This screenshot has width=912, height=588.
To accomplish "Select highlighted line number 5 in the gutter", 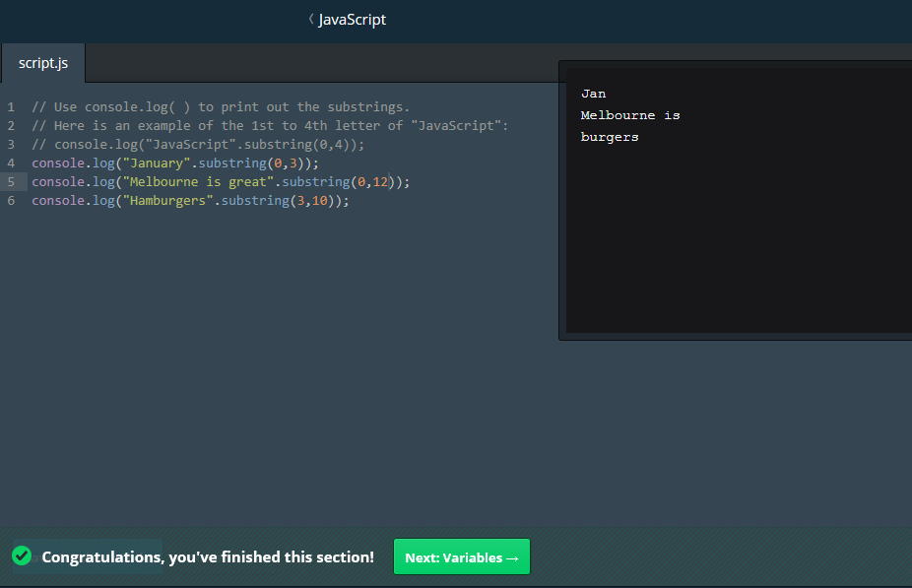I will (x=11, y=181).
